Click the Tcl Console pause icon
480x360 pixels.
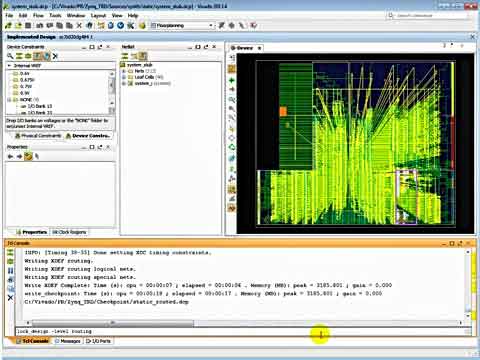[x=10, y=270]
